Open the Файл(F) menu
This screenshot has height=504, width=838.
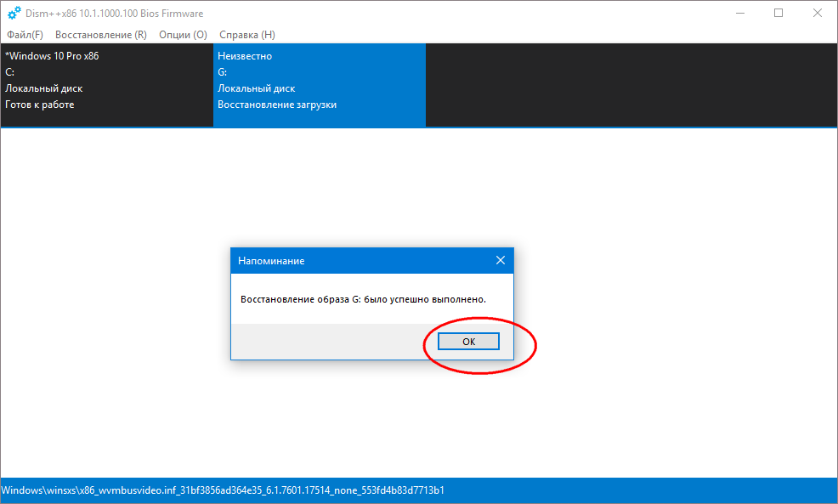click(x=25, y=35)
